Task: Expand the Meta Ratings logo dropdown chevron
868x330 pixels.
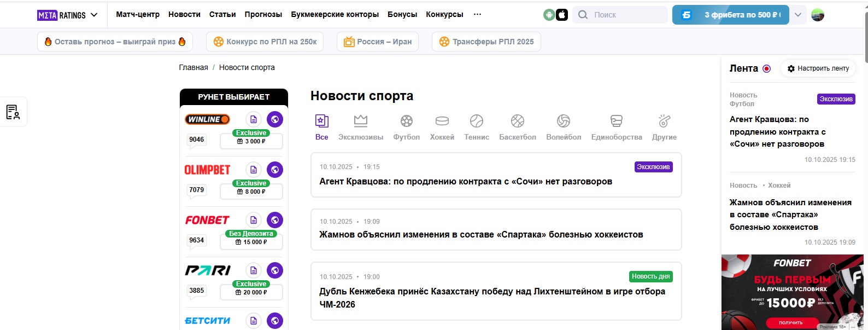Action: coord(94,15)
